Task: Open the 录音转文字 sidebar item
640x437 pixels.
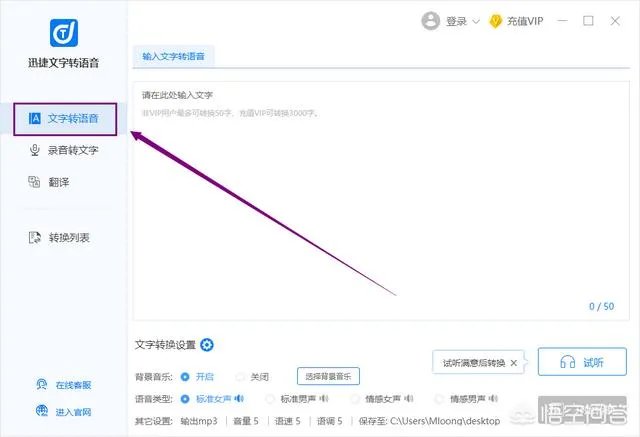Action: pos(64,150)
